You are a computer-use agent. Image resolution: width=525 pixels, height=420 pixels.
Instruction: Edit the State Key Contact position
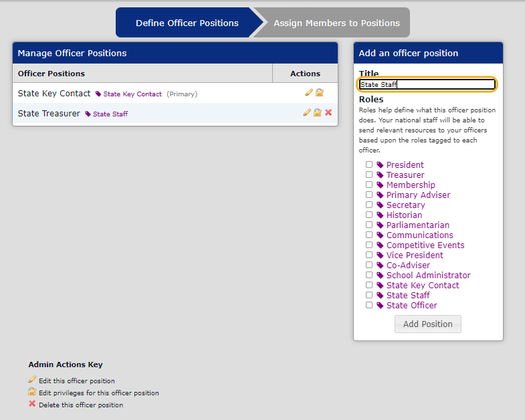pyautogui.click(x=309, y=92)
